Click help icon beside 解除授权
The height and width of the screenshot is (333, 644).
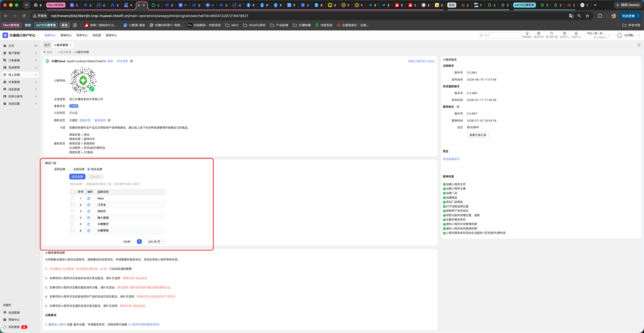(x=109, y=120)
